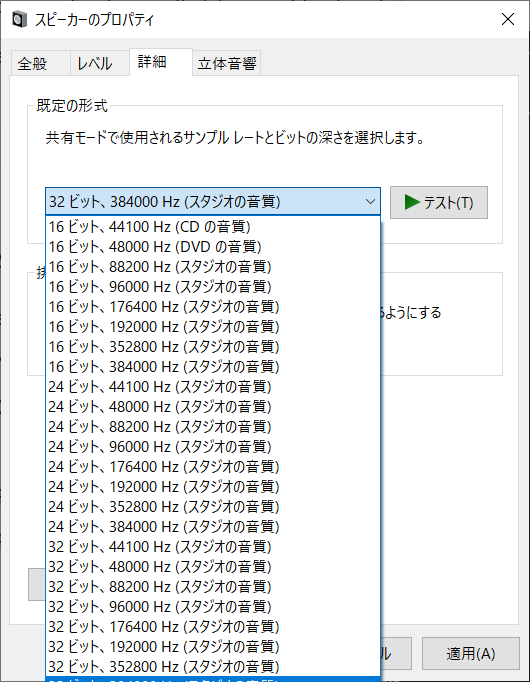Select the 詳細 tab
The image size is (530, 682).
(161, 62)
